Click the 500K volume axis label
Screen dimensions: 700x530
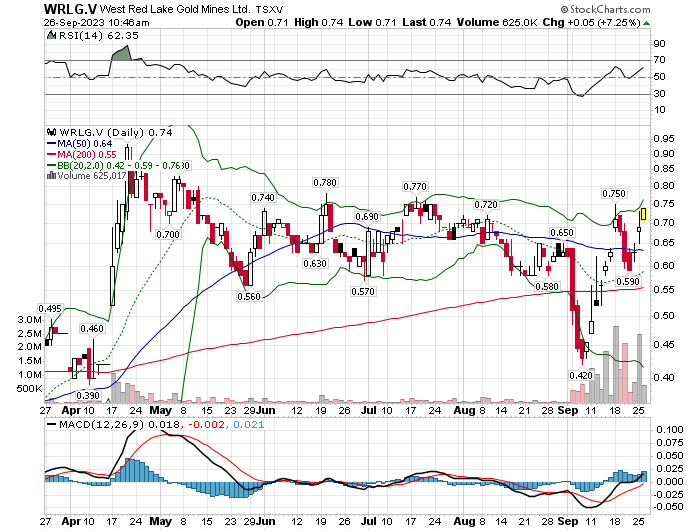point(29,388)
